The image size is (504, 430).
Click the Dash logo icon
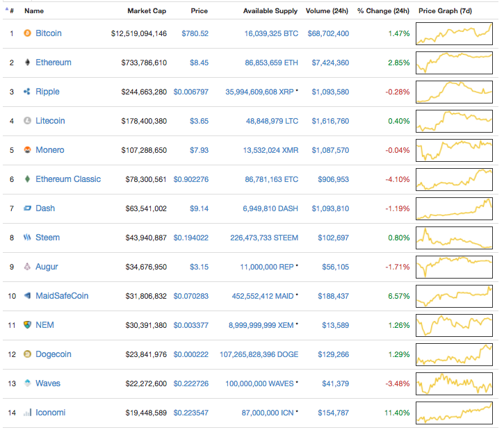pos(27,208)
